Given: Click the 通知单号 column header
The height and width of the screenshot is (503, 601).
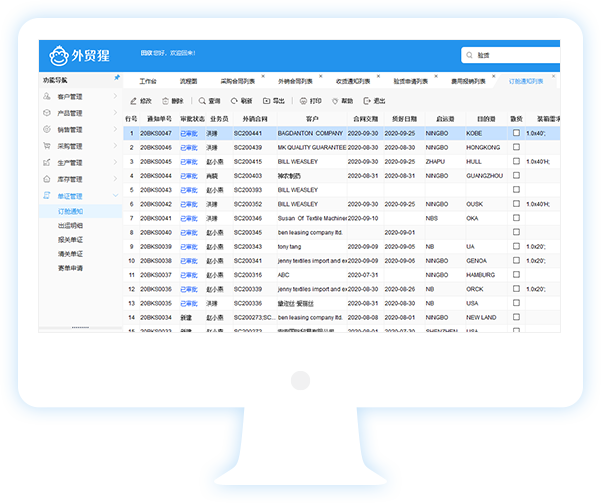Looking at the screenshot, I should tap(159, 119).
